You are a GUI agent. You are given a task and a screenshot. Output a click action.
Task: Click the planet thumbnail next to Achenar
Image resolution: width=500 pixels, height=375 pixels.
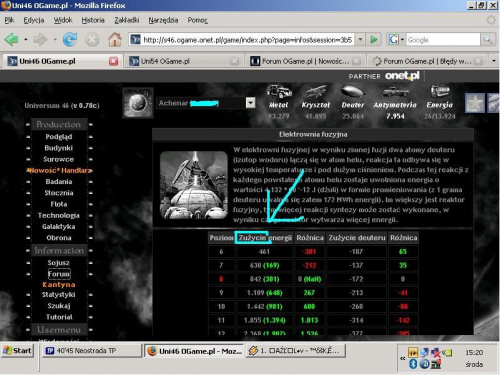138,103
